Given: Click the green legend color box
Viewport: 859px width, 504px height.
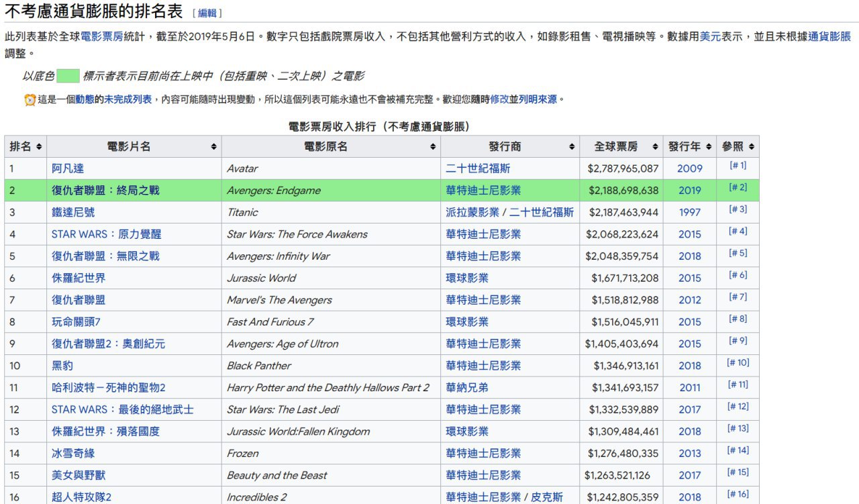Looking at the screenshot, I should click(x=68, y=76).
